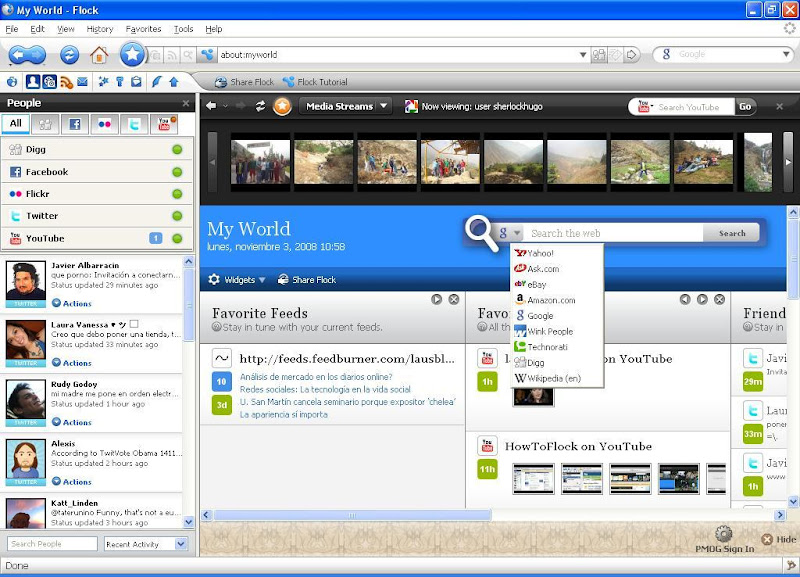
Task: Open Actions for Javier Albarracin
Action: 72,303
